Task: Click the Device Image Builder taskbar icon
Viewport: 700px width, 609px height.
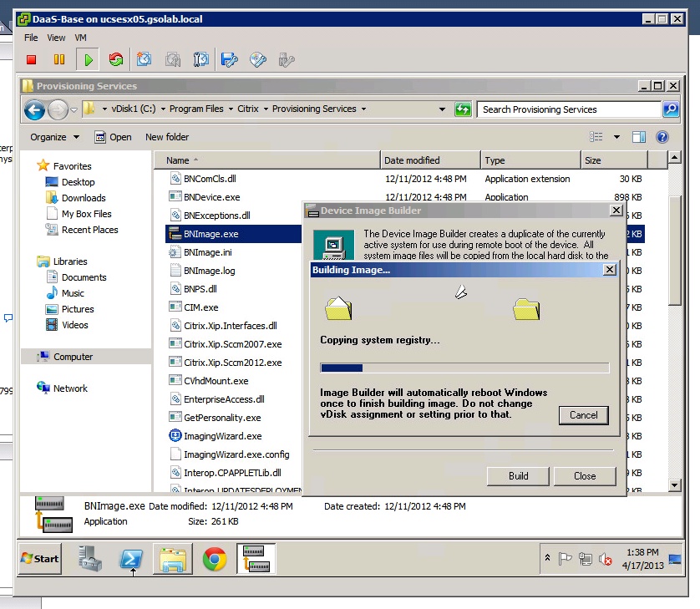Action: 256,559
